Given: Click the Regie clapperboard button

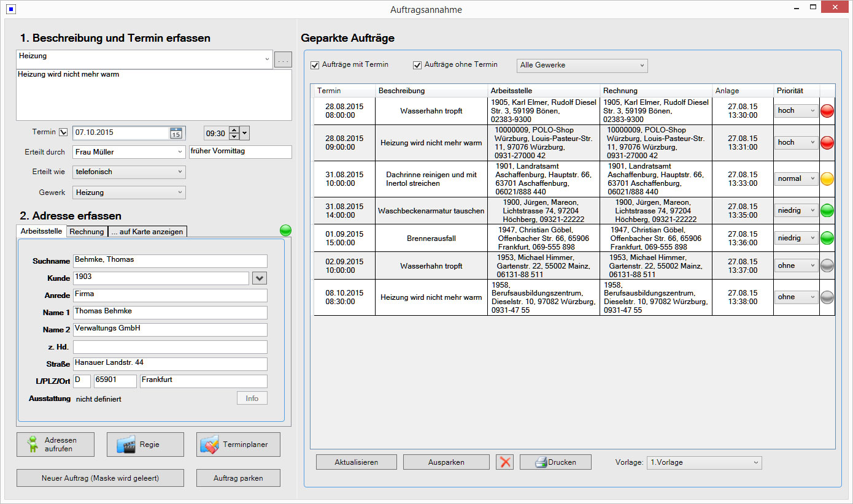Looking at the screenshot, I should [x=145, y=445].
